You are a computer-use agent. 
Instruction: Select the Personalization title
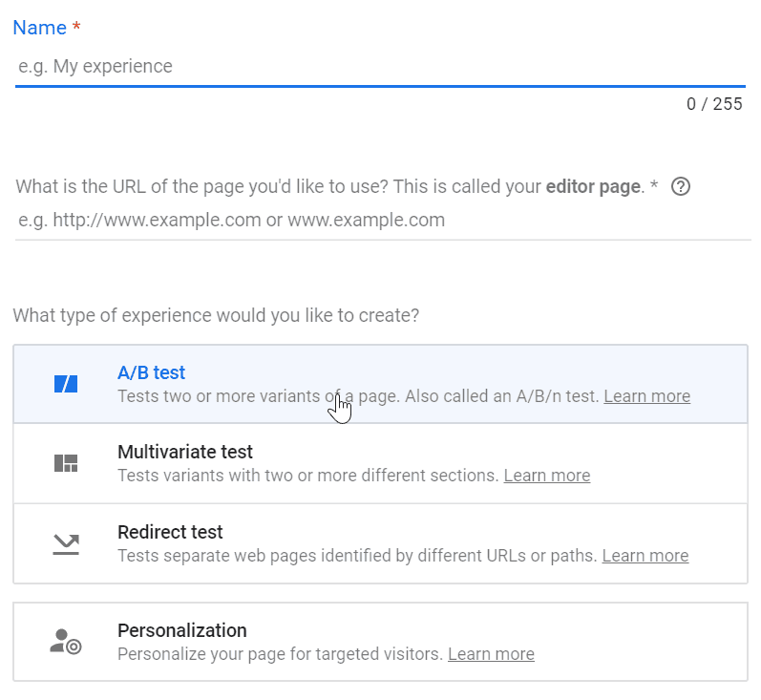[x=181, y=630]
